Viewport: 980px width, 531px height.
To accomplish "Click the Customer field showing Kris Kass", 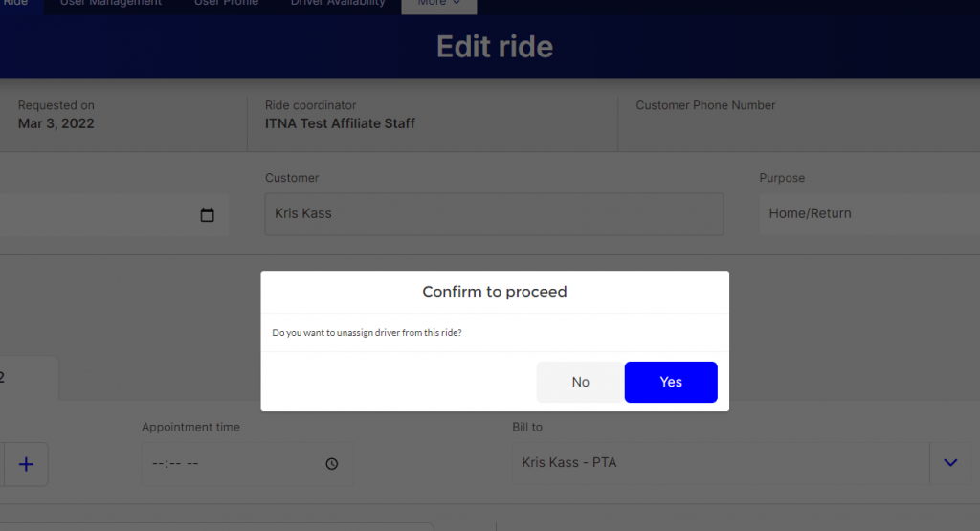I will pos(494,214).
